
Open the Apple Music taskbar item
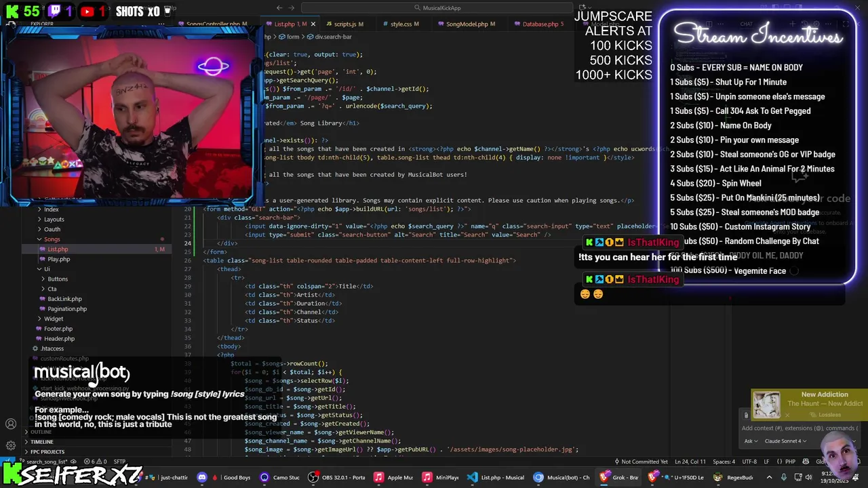(395, 477)
